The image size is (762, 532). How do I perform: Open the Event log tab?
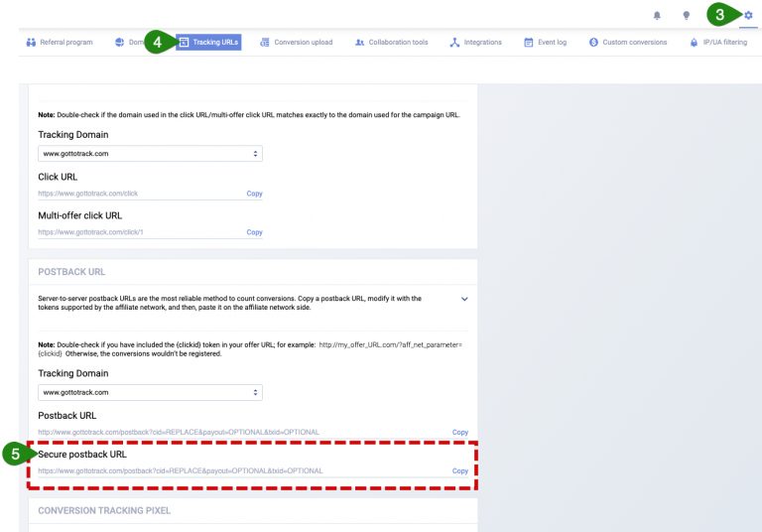(x=546, y=43)
